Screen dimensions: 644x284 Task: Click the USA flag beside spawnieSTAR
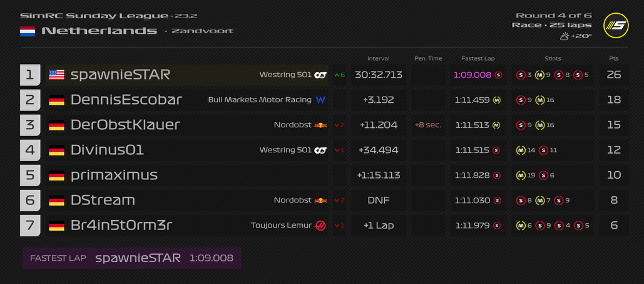coord(57,75)
